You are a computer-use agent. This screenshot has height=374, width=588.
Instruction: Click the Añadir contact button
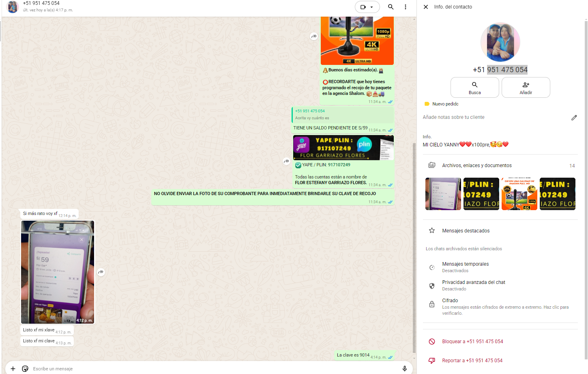coord(526,87)
